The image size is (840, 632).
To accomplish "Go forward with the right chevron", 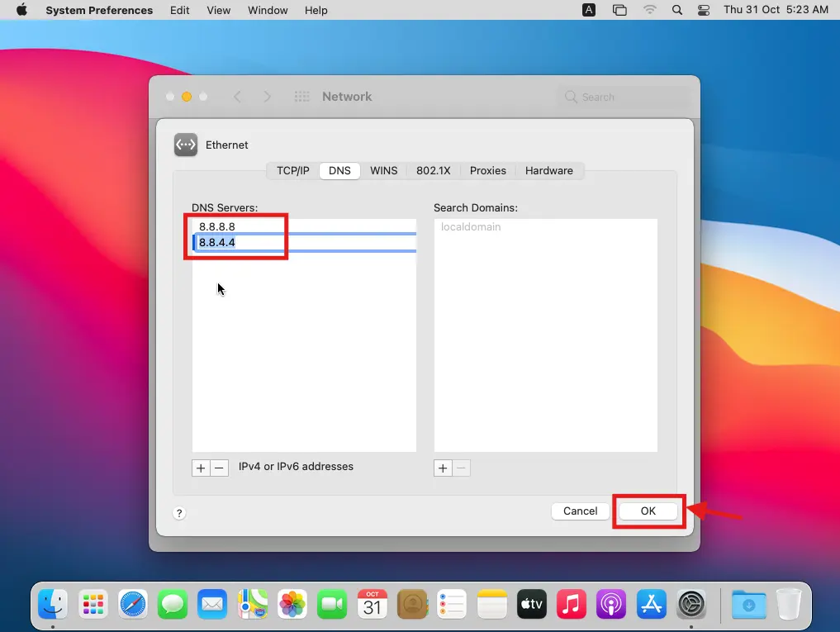I will (268, 97).
